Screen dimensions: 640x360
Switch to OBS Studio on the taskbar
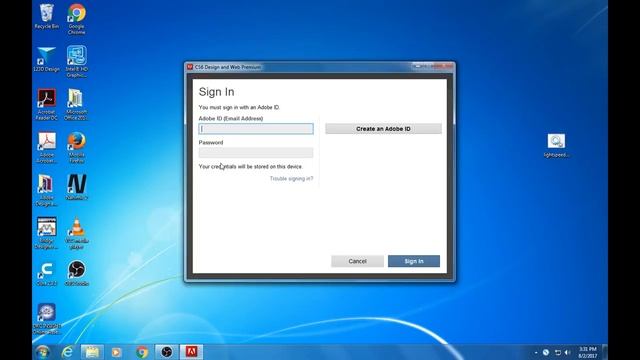[167, 352]
